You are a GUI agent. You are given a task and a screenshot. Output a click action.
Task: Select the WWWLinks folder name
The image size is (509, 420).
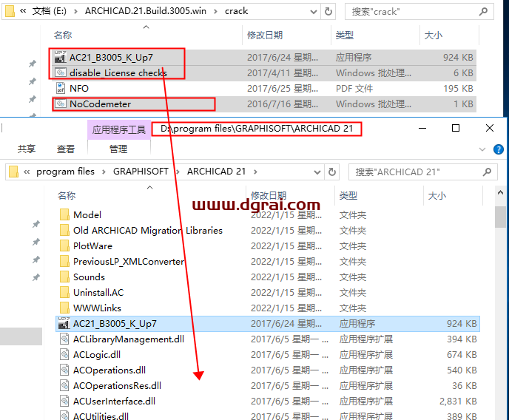[97, 308]
